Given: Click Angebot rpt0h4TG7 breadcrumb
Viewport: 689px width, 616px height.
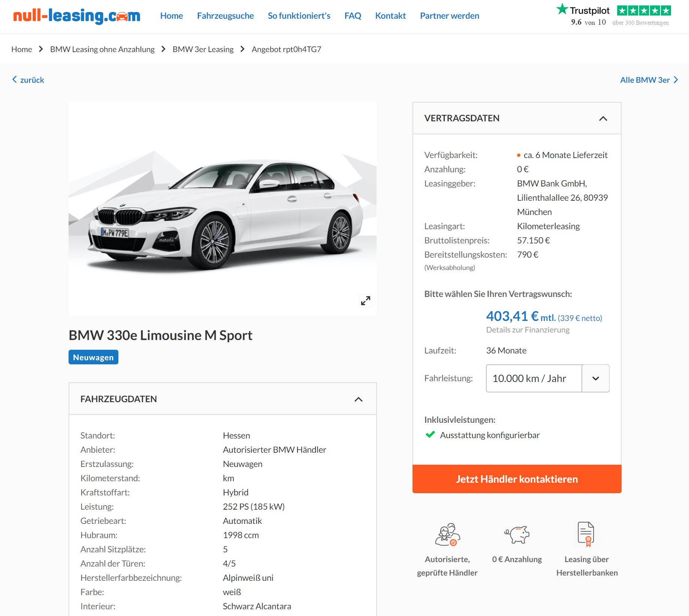Looking at the screenshot, I should point(286,49).
